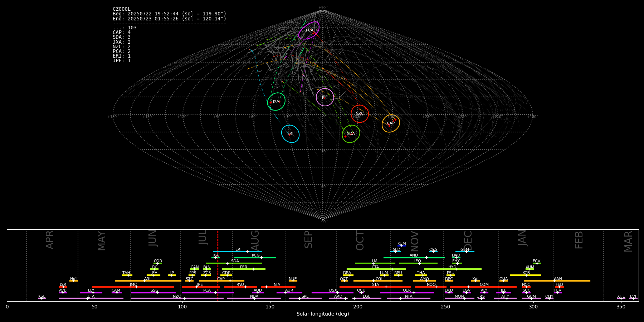
Task: Click the red current solar longitude marker line
Action: tap(218, 265)
